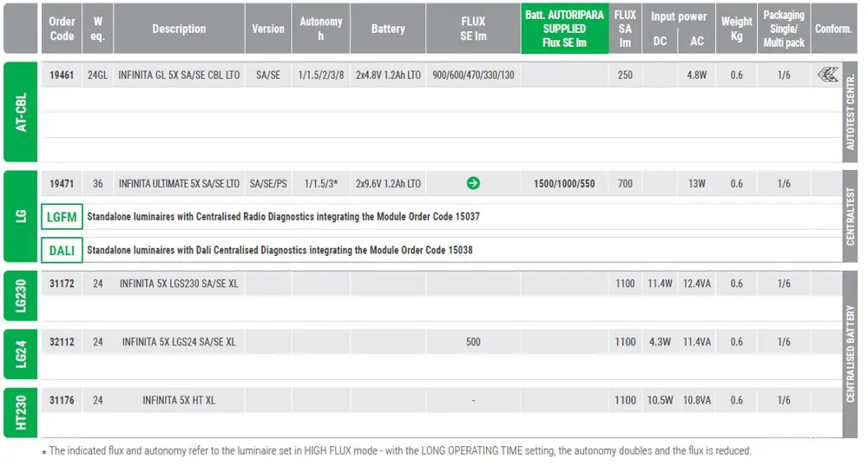Click order code 32112
The width and height of the screenshot is (868, 466).
click(x=62, y=342)
